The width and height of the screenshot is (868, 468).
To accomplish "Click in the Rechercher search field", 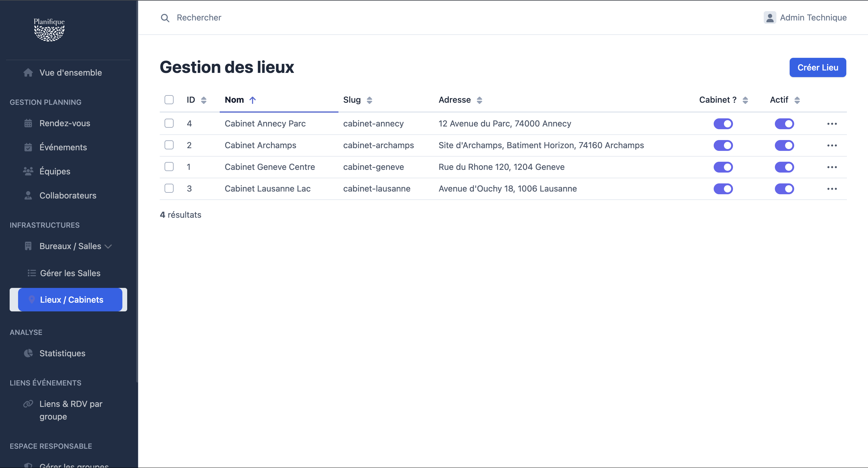I will pyautogui.click(x=199, y=17).
